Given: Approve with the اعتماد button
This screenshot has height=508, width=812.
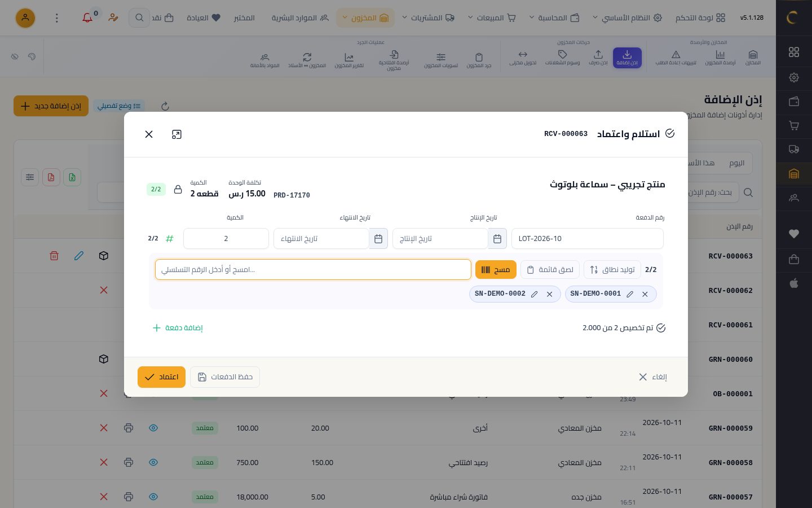Looking at the screenshot, I should click(161, 377).
